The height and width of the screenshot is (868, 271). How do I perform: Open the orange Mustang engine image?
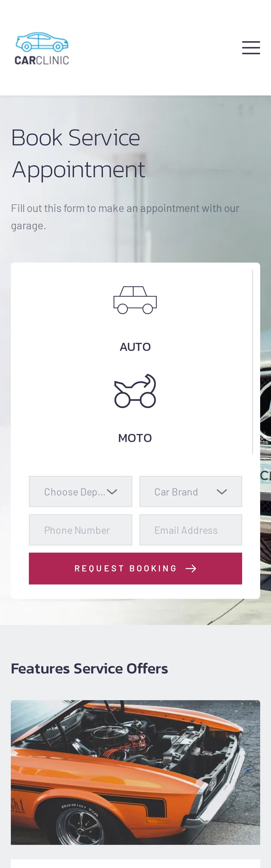135,772
